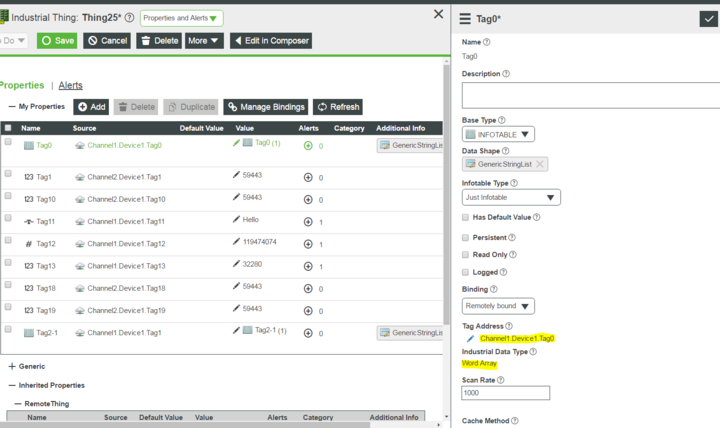The width and height of the screenshot is (720, 428).
Task: Click into the Description text box
Action: [591, 96]
